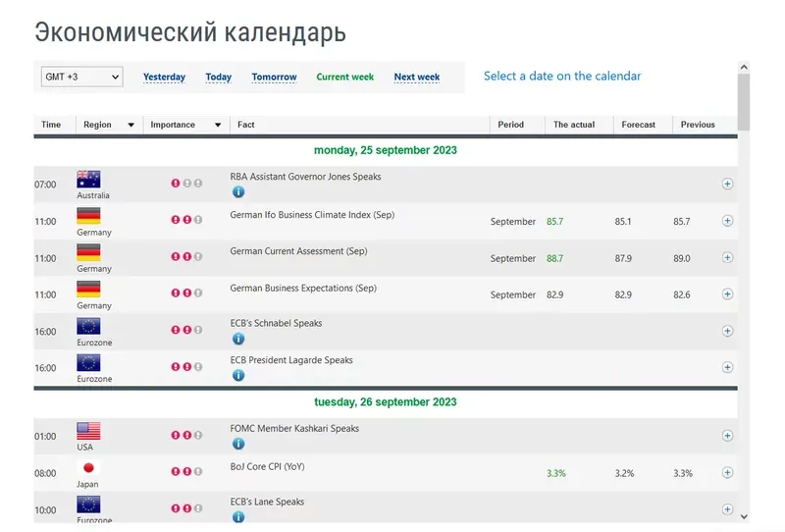Image resolution: width=785 pixels, height=532 pixels.
Task: Open the BoJ Core CPI (YoY) event
Action: 267,467
